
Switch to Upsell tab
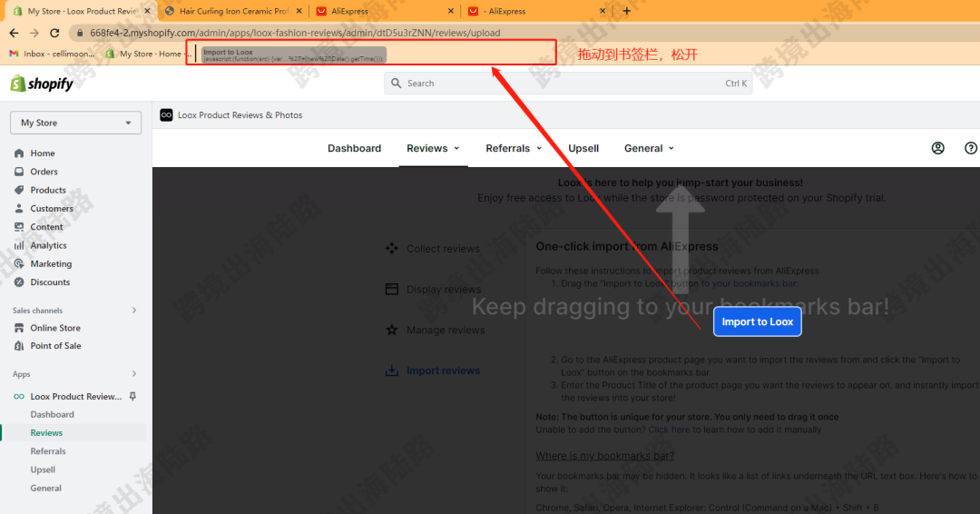pos(583,148)
